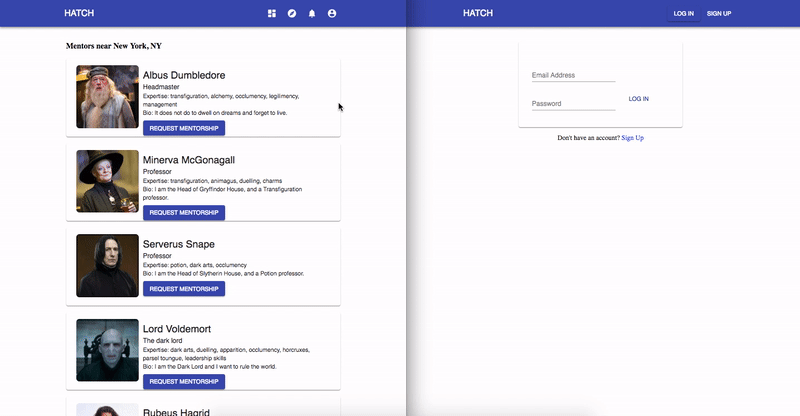The height and width of the screenshot is (416, 800).
Task: Focus the Email Address input field
Action: coord(573,75)
